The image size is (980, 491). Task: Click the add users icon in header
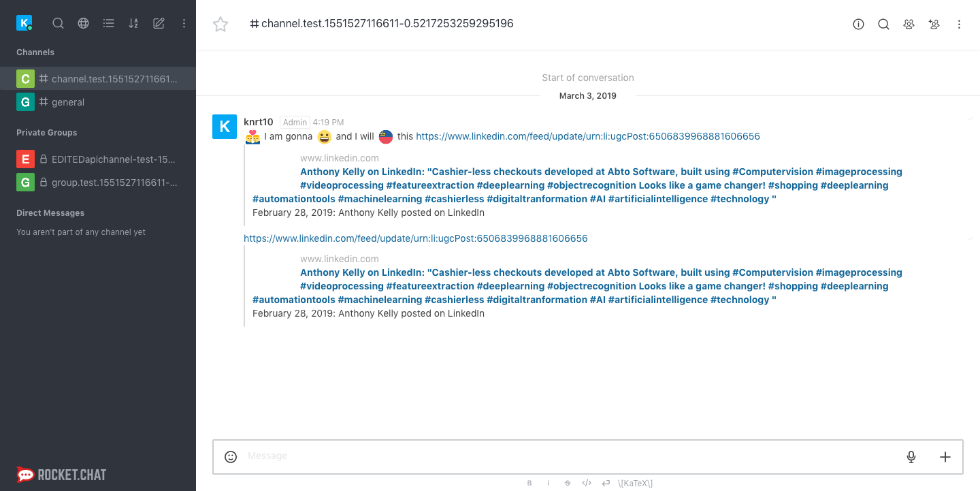click(x=934, y=25)
